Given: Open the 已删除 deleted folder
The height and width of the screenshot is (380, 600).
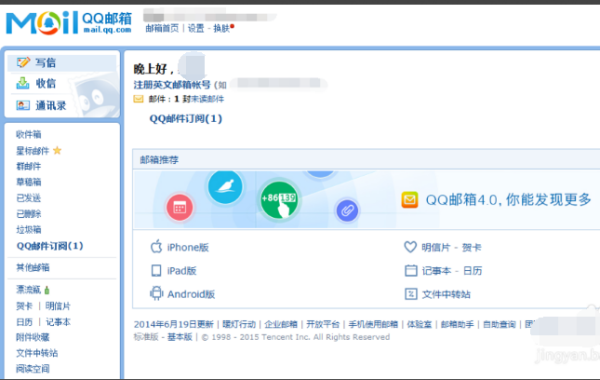Looking at the screenshot, I should point(29,214).
